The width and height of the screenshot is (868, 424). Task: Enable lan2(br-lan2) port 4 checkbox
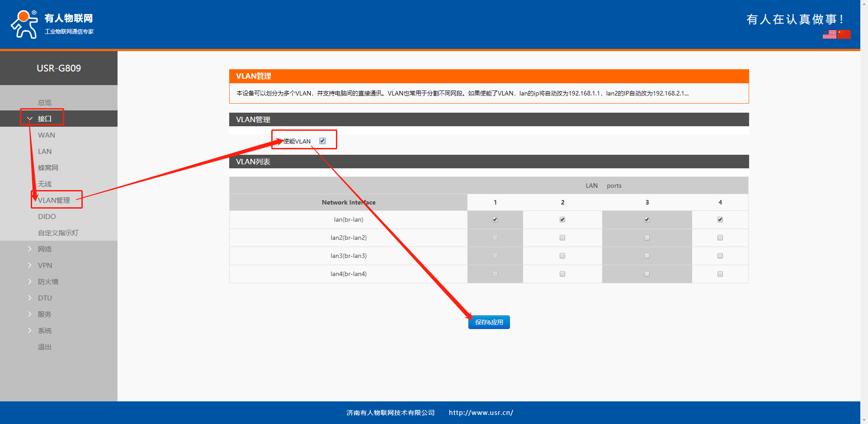coord(720,238)
